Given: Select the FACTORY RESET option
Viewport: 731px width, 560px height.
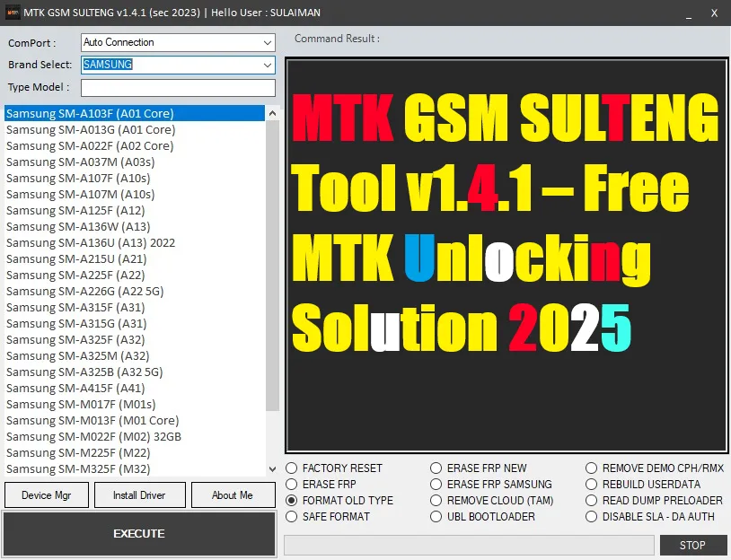Looking at the screenshot, I should [x=334, y=468].
